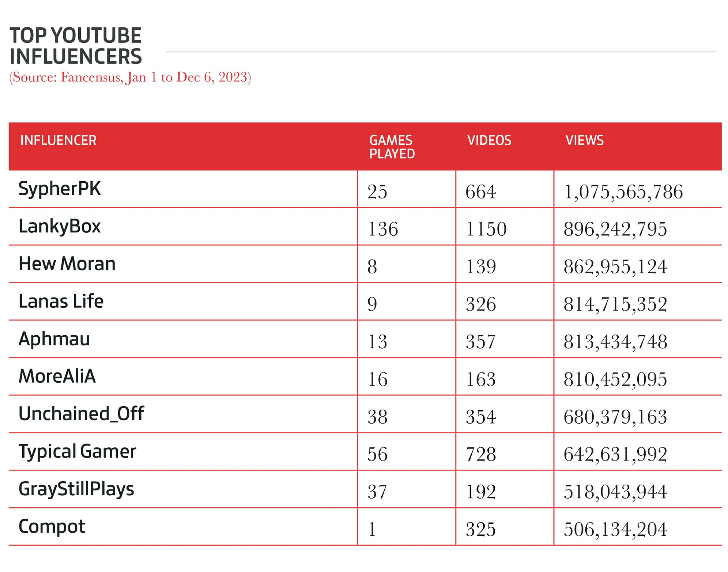This screenshot has height=572, width=728.
Task: Click SypherPK's views figure 1,075,565,786
Action: (623, 192)
